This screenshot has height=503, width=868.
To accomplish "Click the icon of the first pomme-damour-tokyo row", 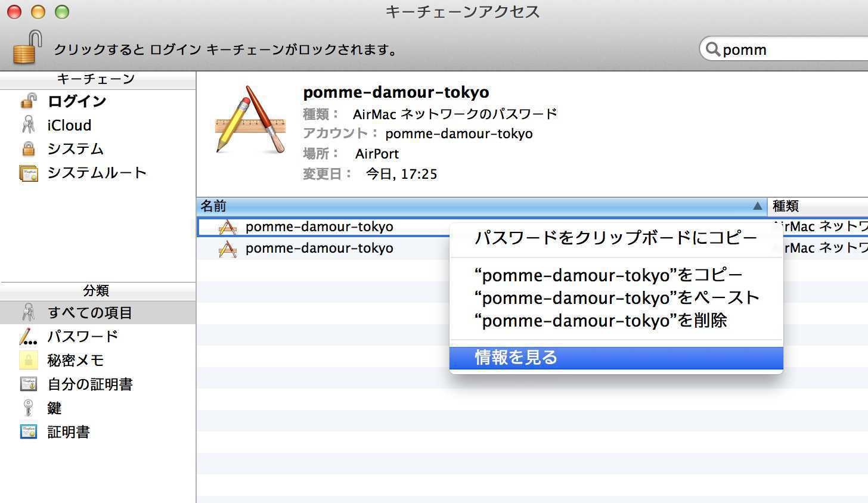I will click(x=228, y=226).
